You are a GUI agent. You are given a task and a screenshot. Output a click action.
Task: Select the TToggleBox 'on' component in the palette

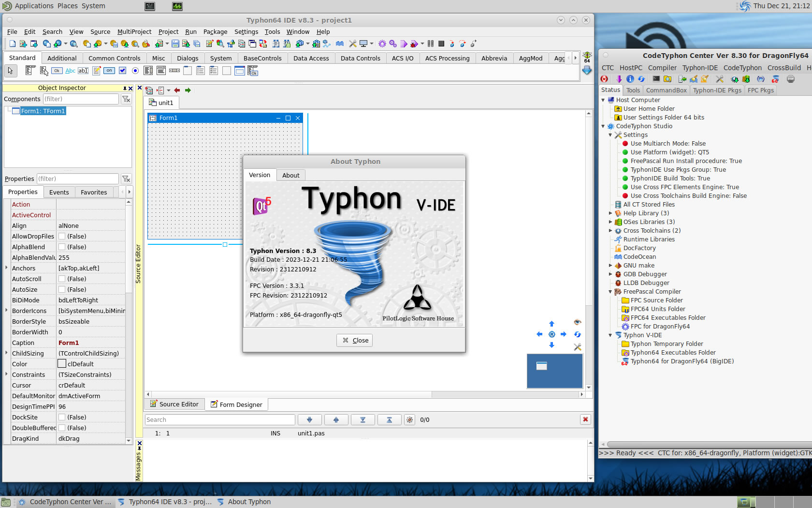[109, 71]
